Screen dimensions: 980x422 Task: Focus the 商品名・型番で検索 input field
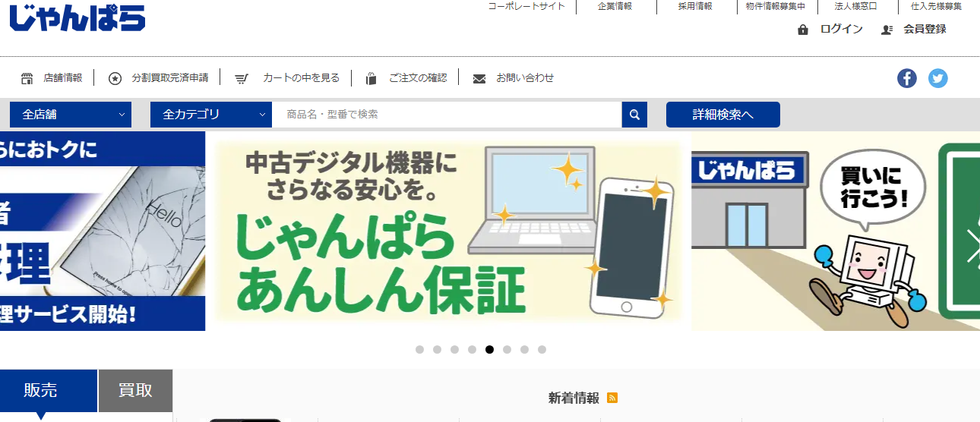pos(447,115)
